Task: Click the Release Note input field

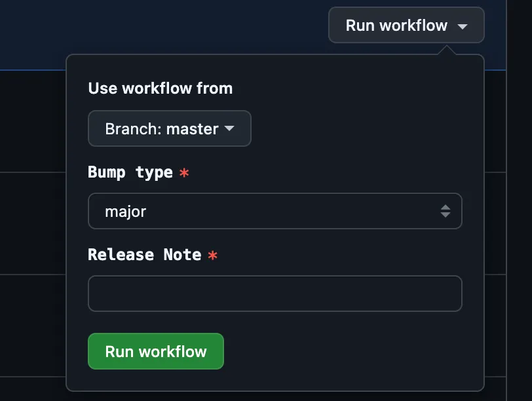Action: pos(275,294)
